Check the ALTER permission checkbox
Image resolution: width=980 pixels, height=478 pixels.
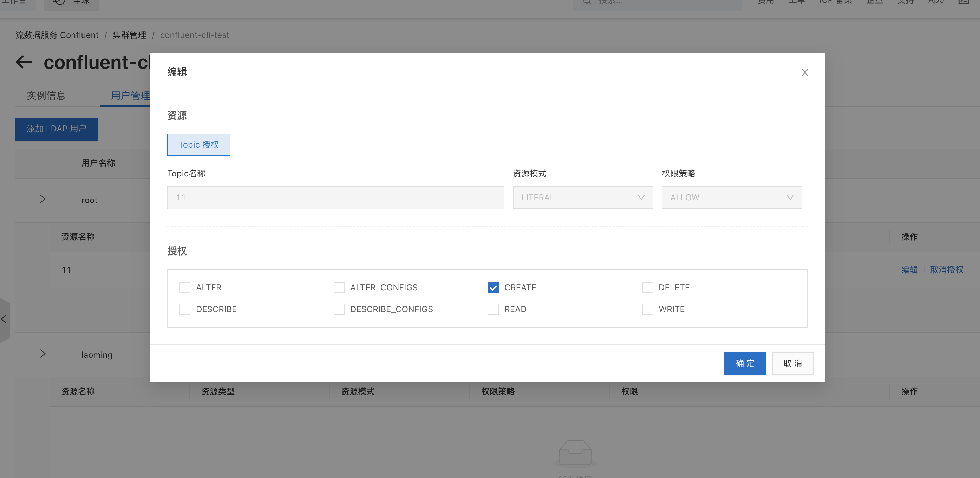(185, 288)
